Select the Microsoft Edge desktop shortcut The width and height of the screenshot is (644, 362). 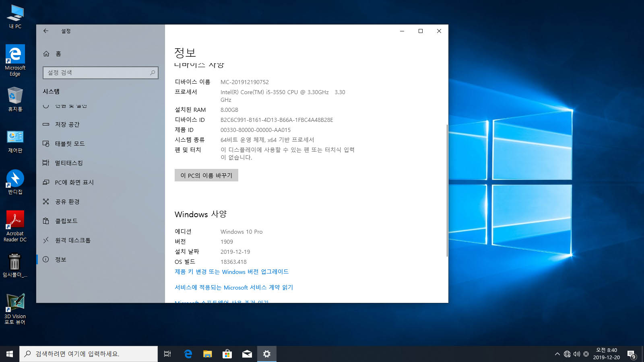coord(15,60)
